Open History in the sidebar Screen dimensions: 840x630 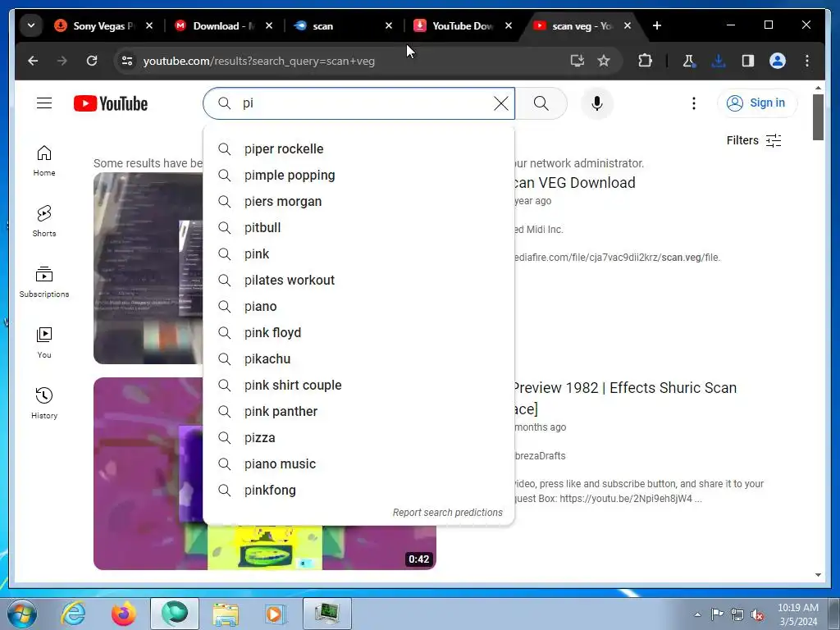tap(44, 404)
